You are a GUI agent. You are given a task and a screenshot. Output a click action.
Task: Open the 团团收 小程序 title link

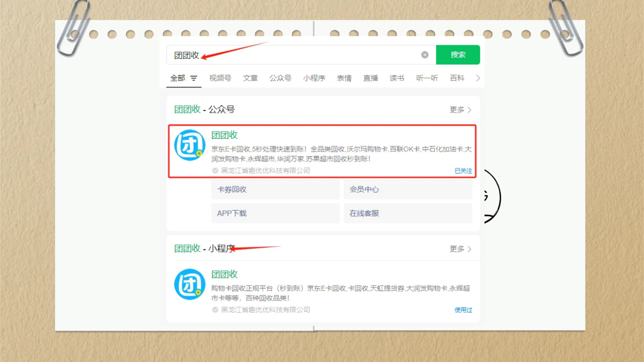point(224,274)
